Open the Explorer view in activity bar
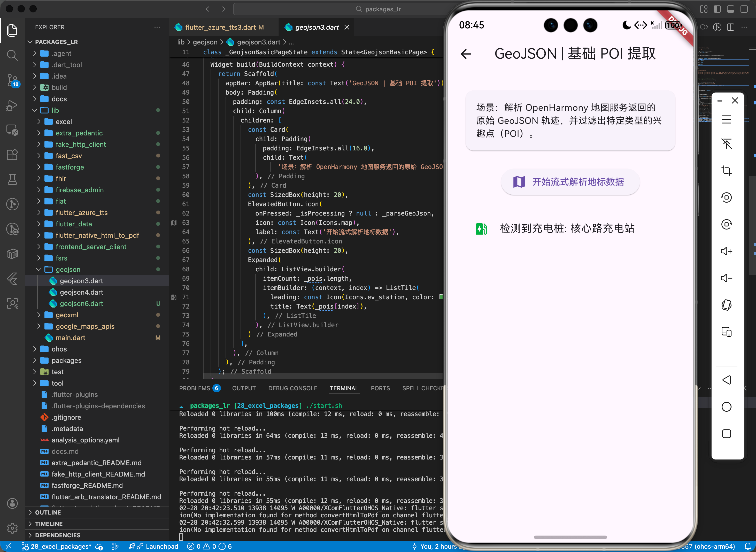This screenshot has width=756, height=552. click(12, 30)
